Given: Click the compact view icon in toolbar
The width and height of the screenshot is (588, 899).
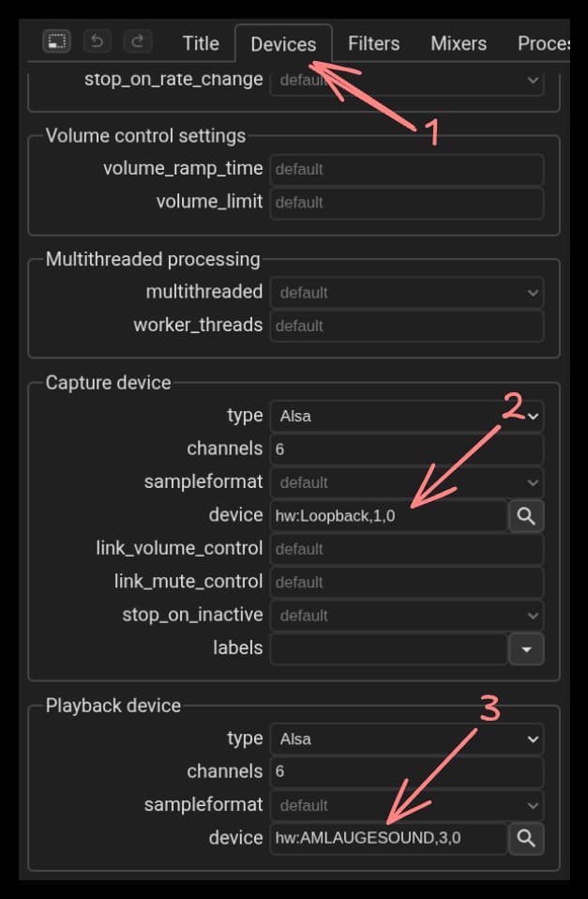Looking at the screenshot, I should pyautogui.click(x=56, y=41).
